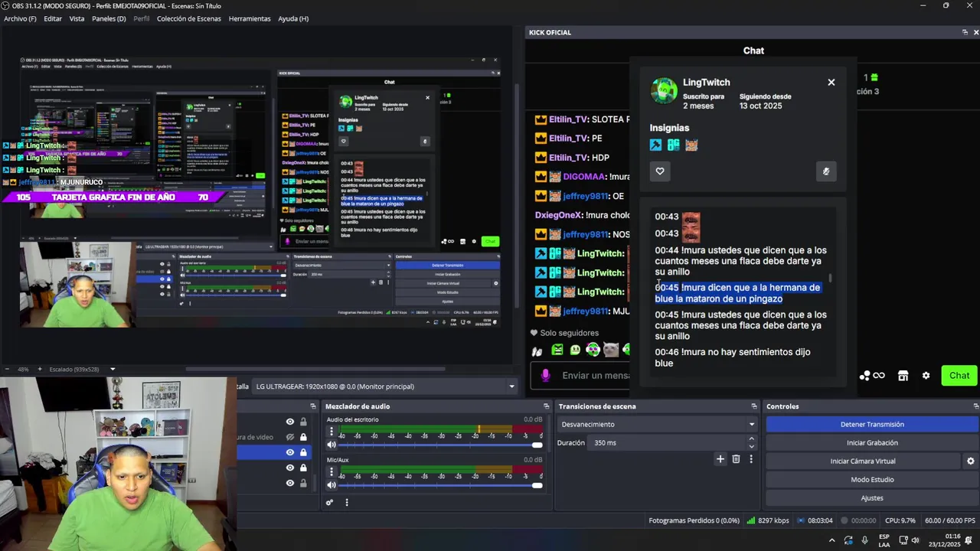The height and width of the screenshot is (551, 980).
Task: Click the first blue badge under Insignias
Action: (x=655, y=145)
